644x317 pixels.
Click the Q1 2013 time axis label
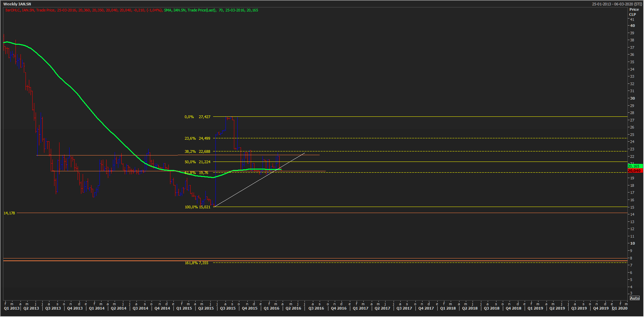click(11, 308)
